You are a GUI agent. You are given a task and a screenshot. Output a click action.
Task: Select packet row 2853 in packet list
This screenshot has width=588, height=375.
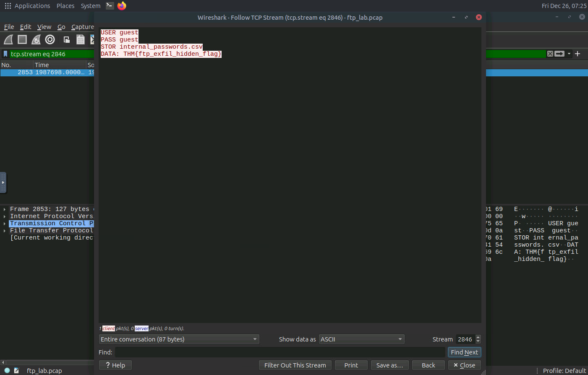(47, 72)
